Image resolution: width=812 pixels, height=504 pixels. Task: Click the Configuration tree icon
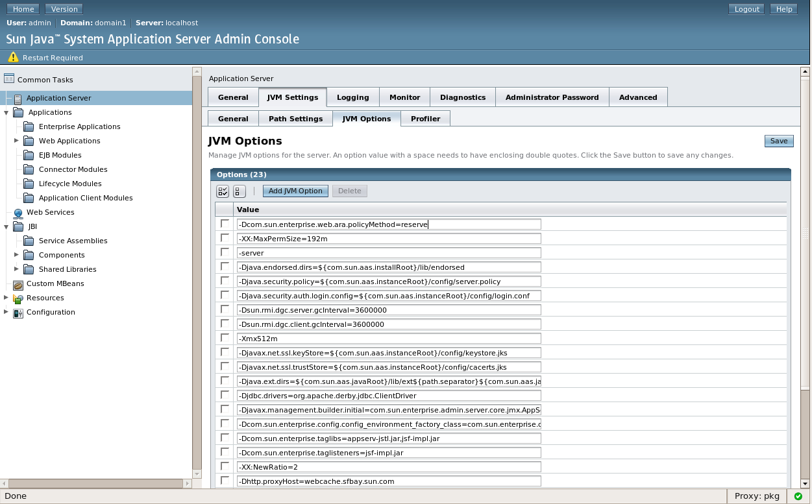pyautogui.click(x=18, y=313)
